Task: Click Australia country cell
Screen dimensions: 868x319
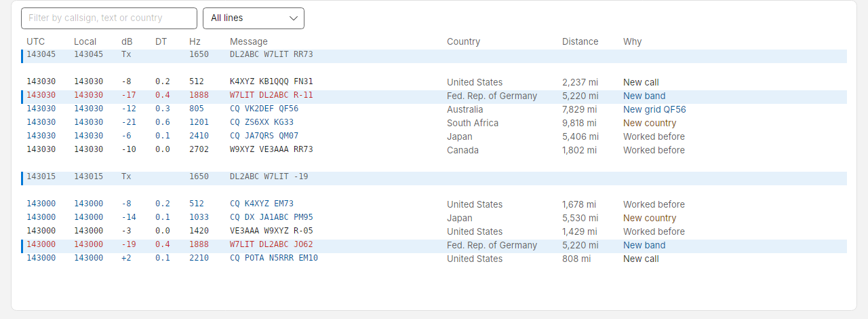Action: pos(465,109)
